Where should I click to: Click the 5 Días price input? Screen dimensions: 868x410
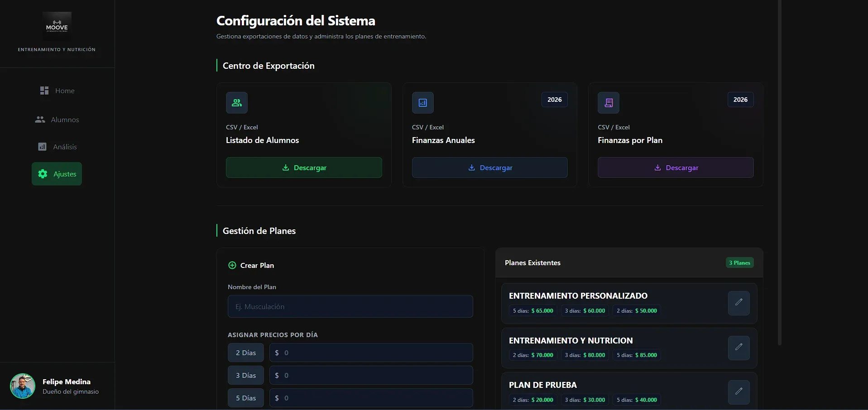371,398
